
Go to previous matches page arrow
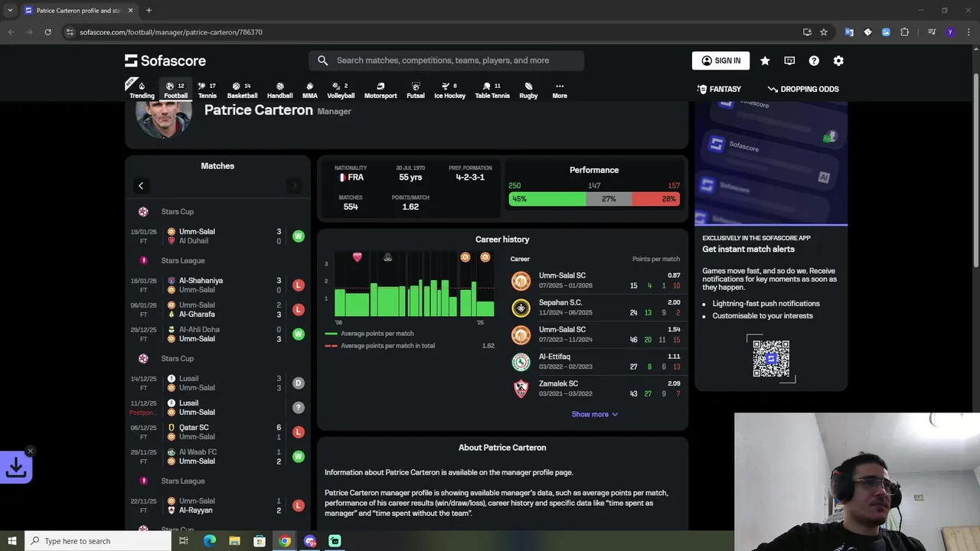tap(141, 186)
